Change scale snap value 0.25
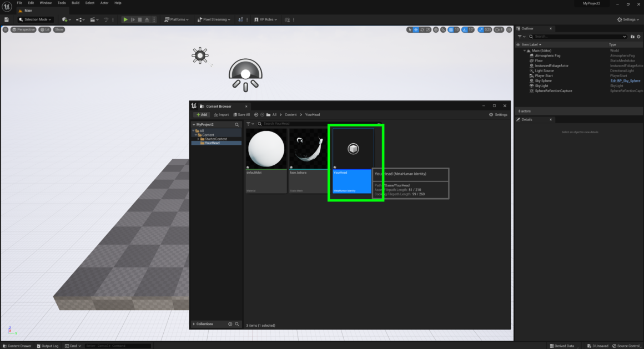The width and height of the screenshot is (644, 349). tap(488, 29)
